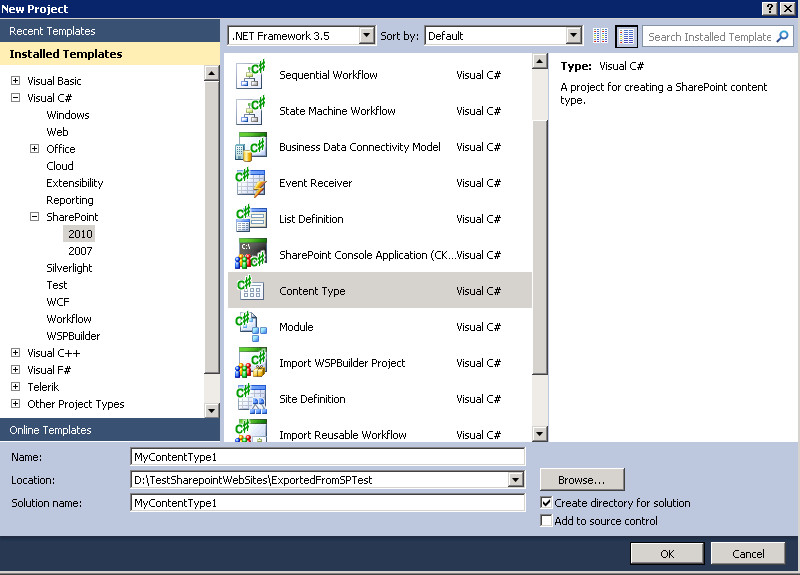Collapse the SharePoint node
Screen dimensions: 800x575
pos(34,216)
